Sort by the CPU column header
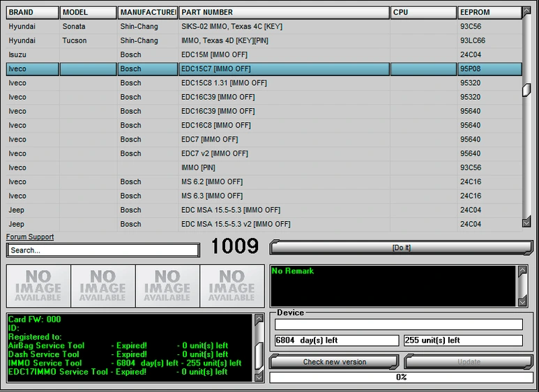Image resolution: width=539 pixels, height=392 pixels. click(423, 13)
